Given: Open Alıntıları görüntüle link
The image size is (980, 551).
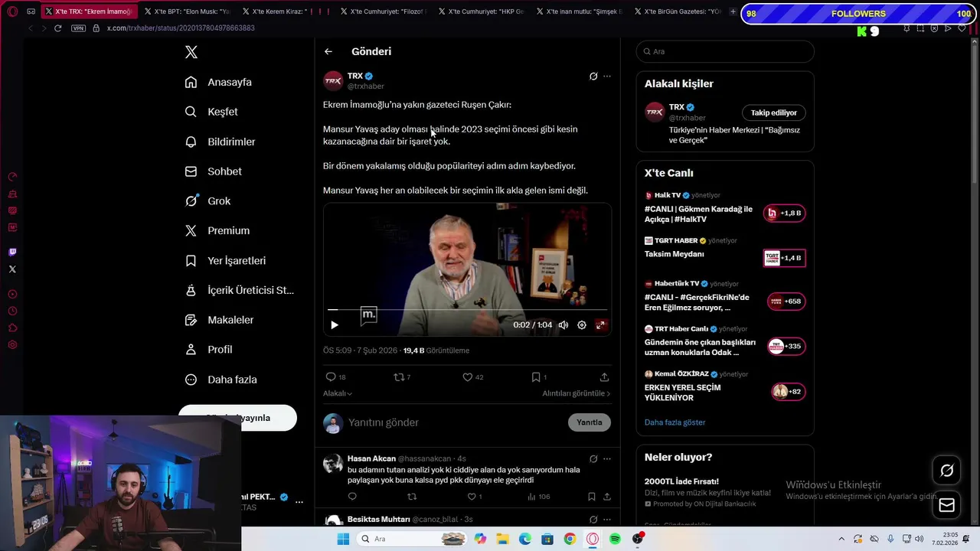Looking at the screenshot, I should pos(577,393).
